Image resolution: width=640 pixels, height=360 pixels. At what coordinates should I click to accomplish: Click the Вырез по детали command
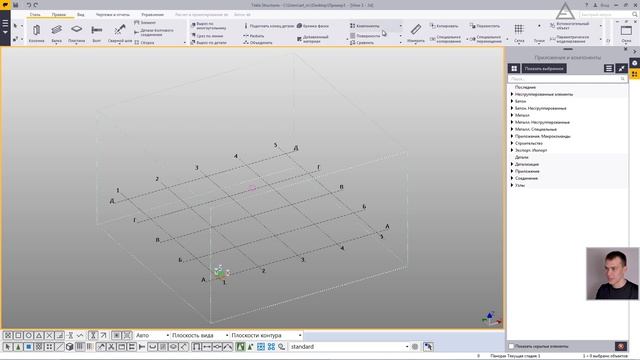click(209, 42)
